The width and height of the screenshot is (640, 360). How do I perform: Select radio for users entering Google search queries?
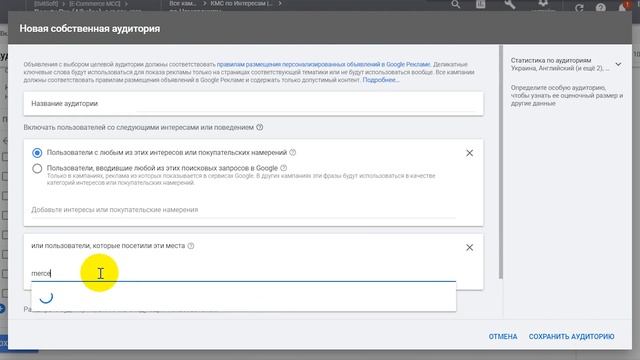pyautogui.click(x=37, y=168)
